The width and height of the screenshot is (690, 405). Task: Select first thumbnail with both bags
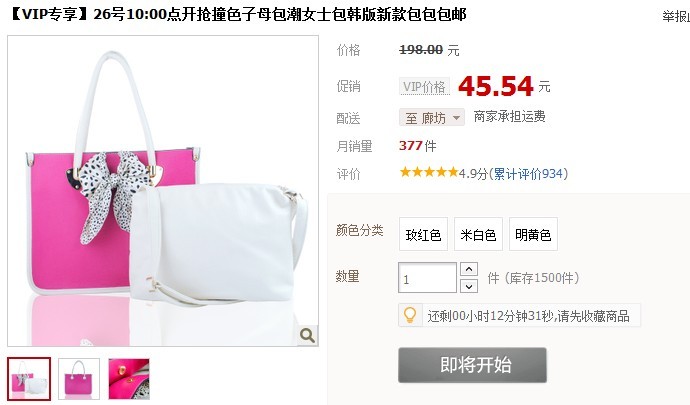(29, 379)
